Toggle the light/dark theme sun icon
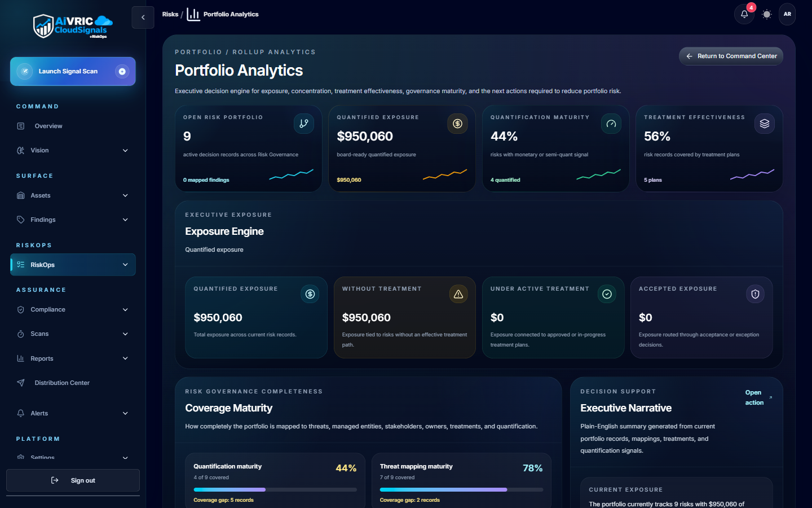The height and width of the screenshot is (508, 812). [766, 14]
